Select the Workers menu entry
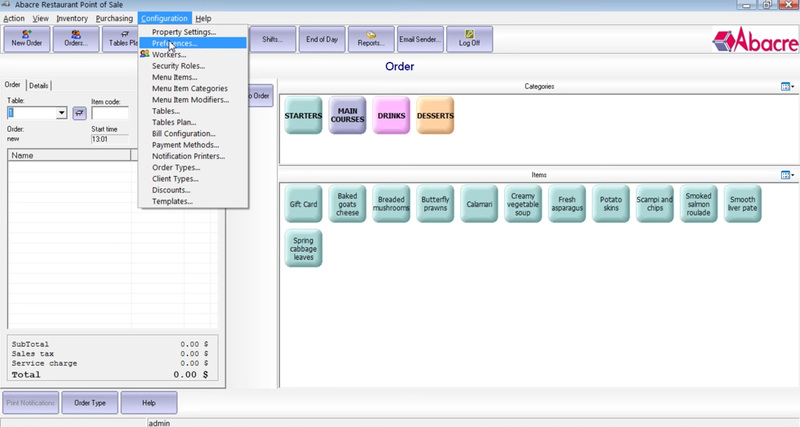Image resolution: width=800 pixels, height=427 pixels. pos(193,54)
